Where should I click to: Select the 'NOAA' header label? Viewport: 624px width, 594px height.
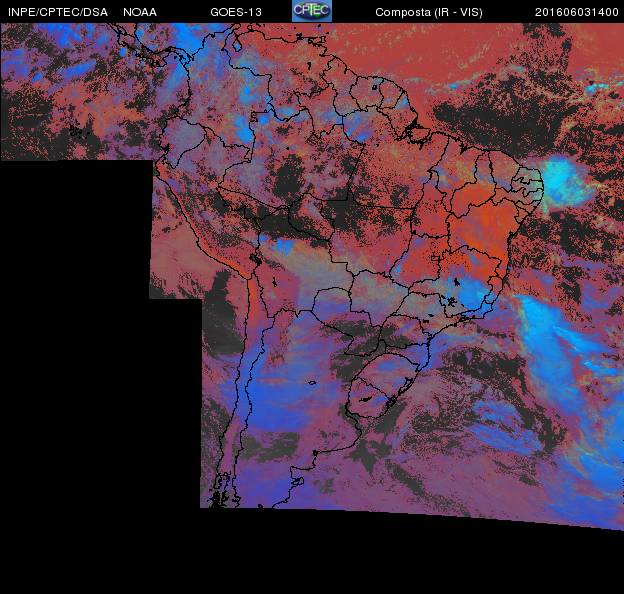click(x=140, y=12)
